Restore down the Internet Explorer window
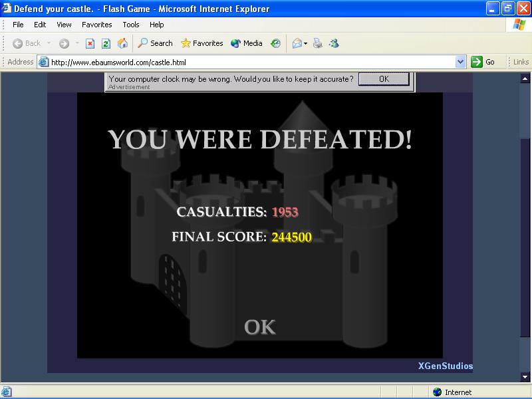532x399 pixels. click(507, 8)
